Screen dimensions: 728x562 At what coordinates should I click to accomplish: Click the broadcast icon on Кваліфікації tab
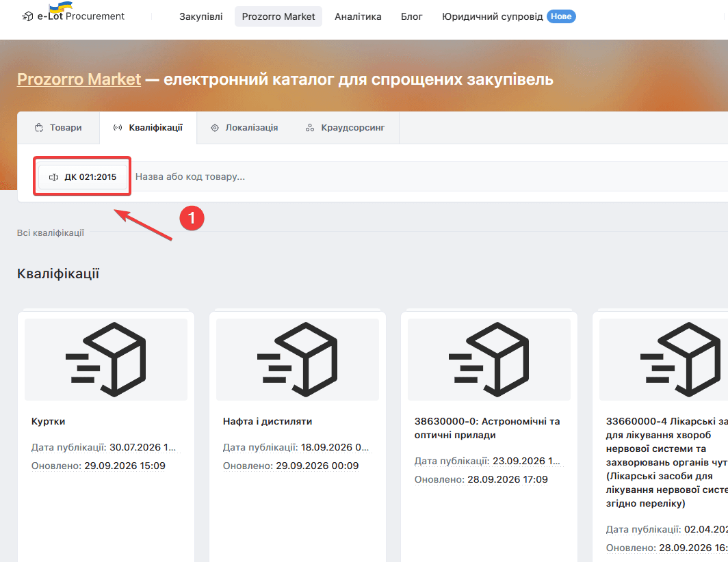coord(118,128)
